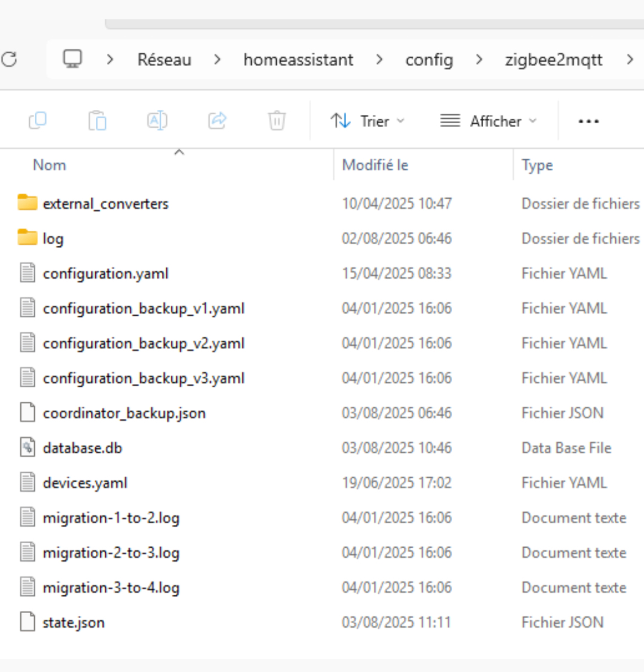
Task: Go to config in breadcrumb path
Action: (429, 60)
